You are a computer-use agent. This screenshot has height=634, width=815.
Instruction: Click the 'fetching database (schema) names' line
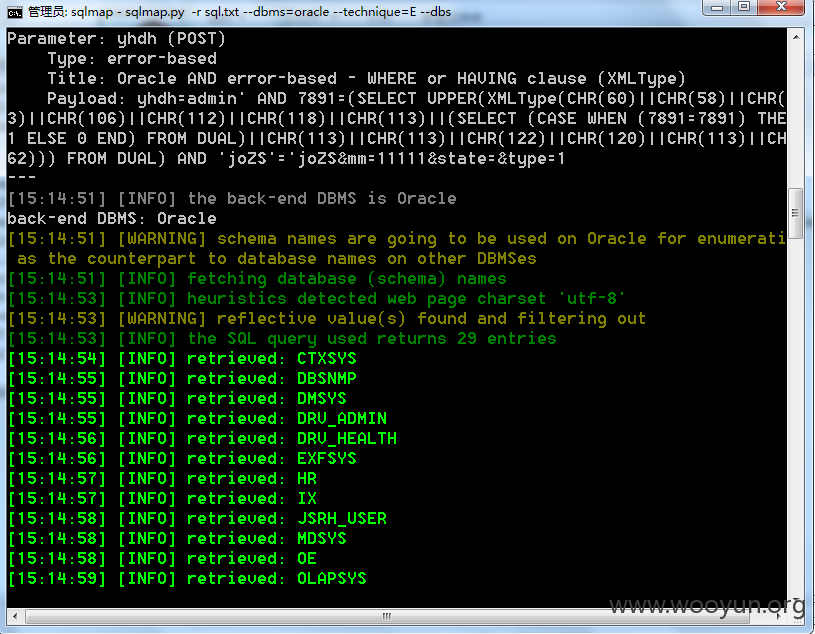point(257,279)
